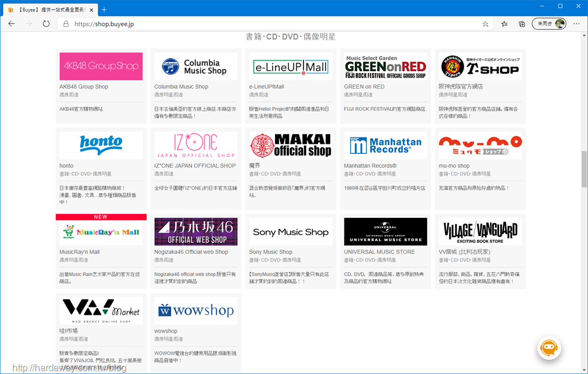This screenshot has height=374, width=588.
Task: Open the Manhattan Records® title link
Action: 370,166
